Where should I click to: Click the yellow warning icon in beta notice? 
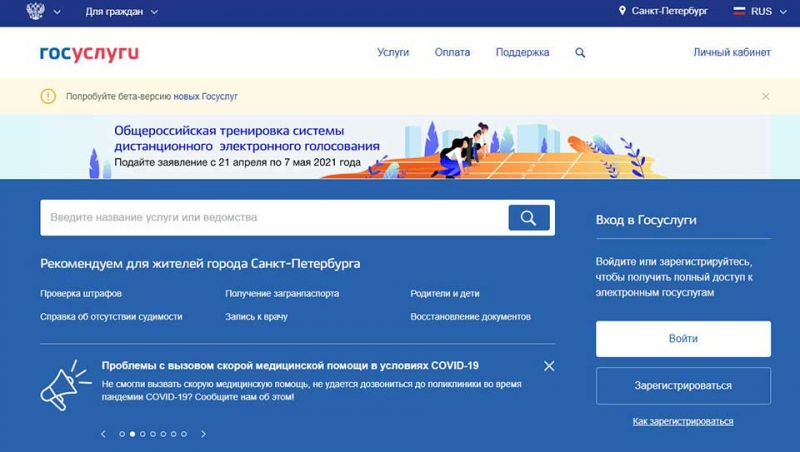coord(48,96)
